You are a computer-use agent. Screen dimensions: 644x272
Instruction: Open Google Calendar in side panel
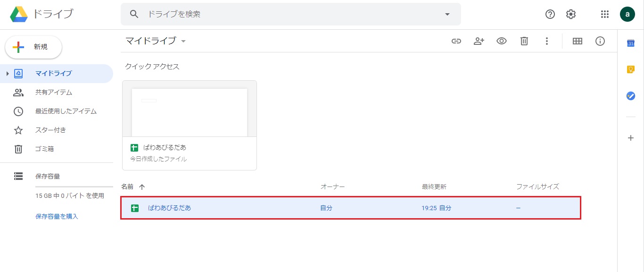pos(630,43)
